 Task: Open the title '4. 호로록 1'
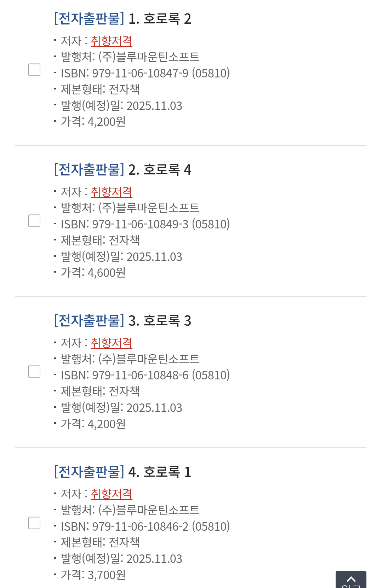[x=159, y=472]
